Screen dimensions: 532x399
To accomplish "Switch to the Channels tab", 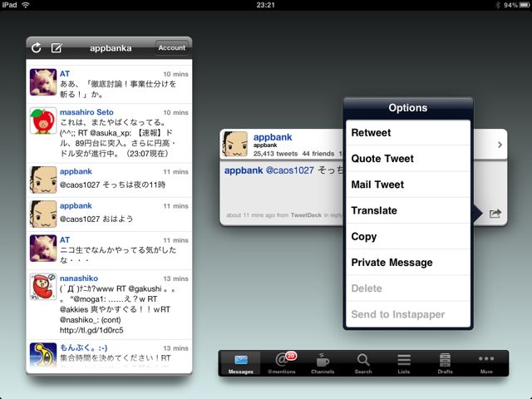I will pyautogui.click(x=323, y=363).
